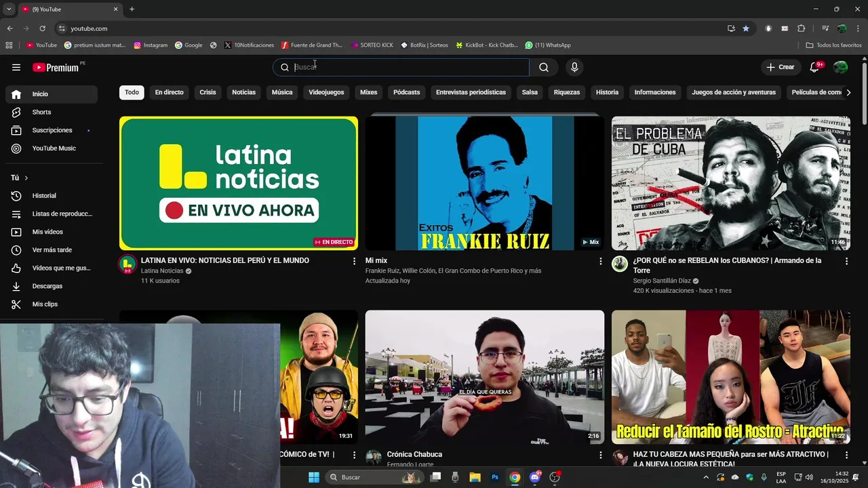Viewport: 868px width, 488px height.
Task: Open El Problema de Cuba video thumbnail
Action: 731,183
